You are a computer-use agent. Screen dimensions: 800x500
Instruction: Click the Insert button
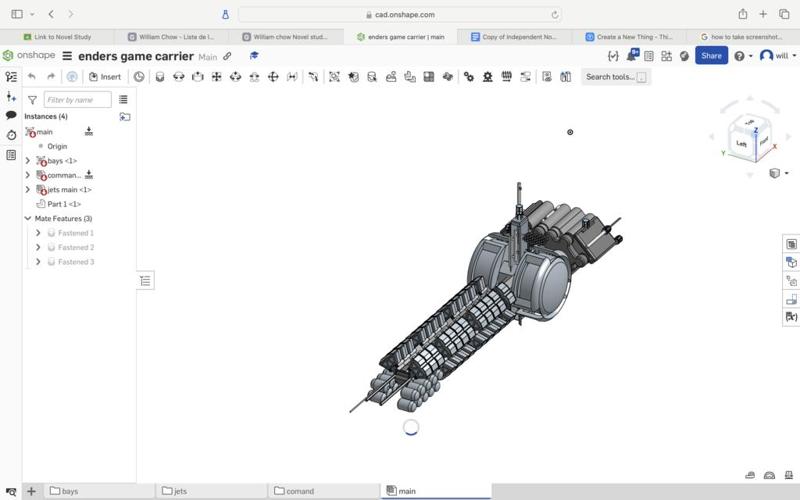tap(105, 77)
